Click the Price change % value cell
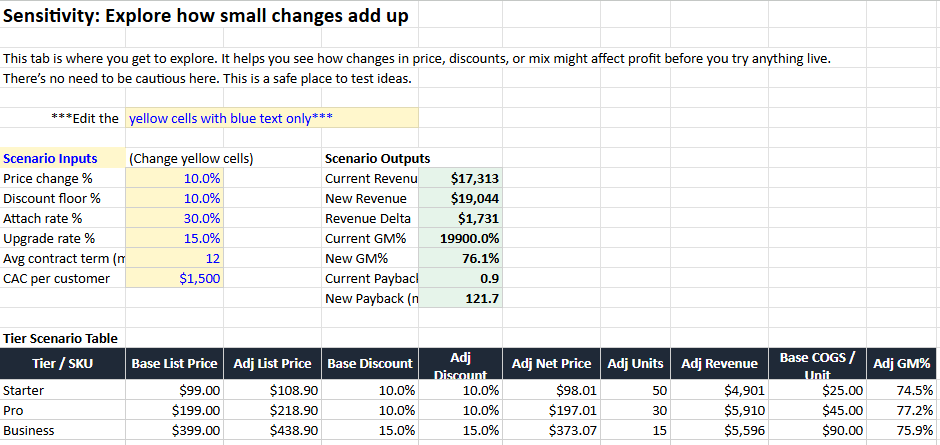 (175, 178)
